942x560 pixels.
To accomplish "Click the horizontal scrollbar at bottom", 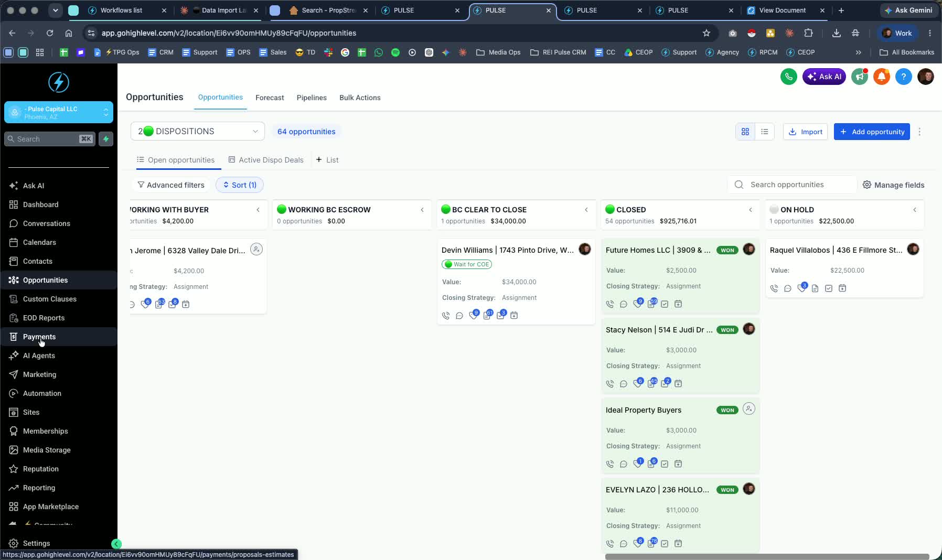I will 767,556.
